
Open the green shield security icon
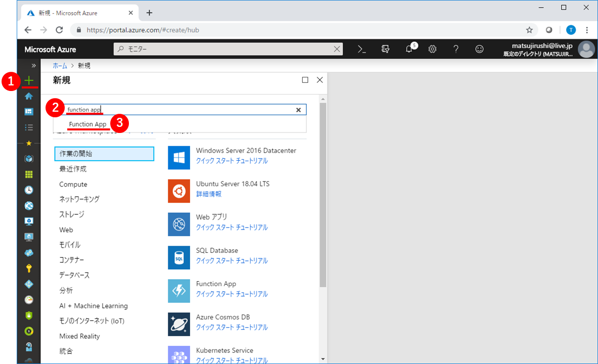29,315
